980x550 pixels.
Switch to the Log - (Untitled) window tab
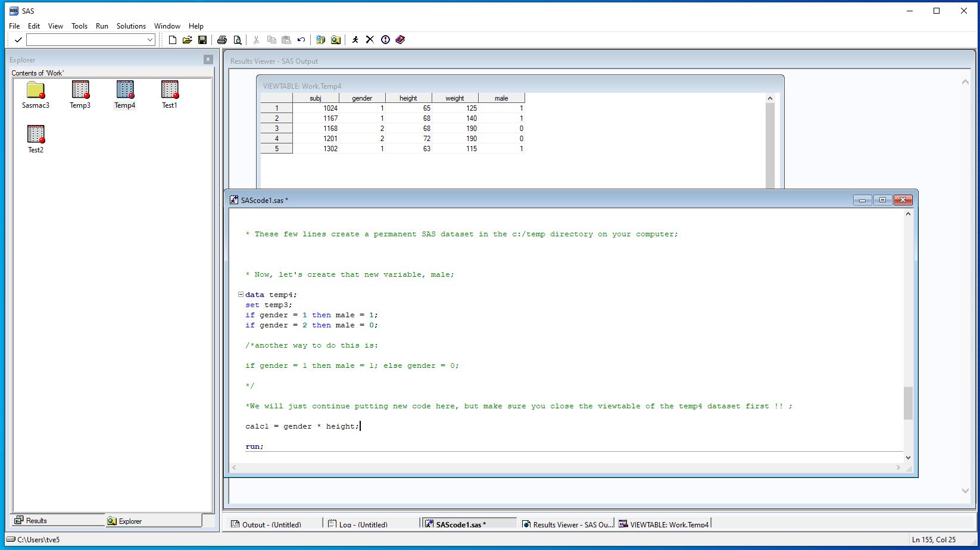point(363,524)
